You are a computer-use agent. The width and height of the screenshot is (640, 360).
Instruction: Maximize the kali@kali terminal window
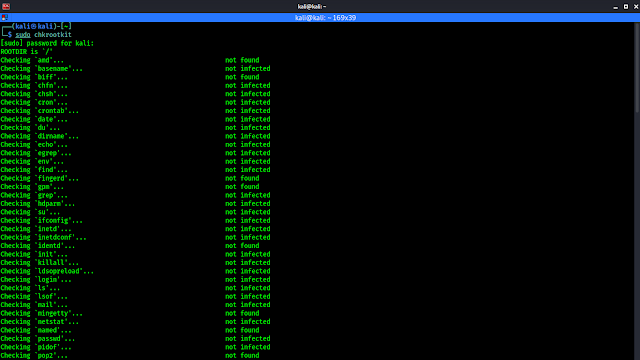click(626, 7)
